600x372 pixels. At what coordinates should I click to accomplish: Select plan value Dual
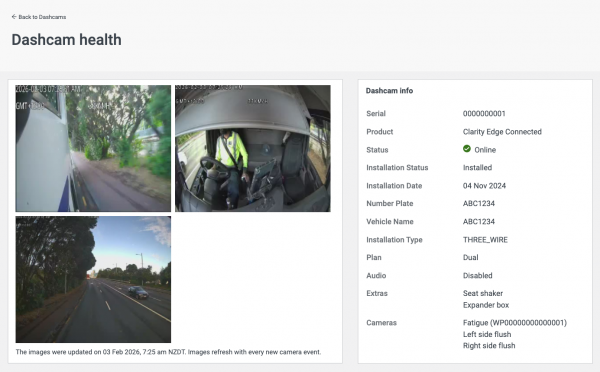470,258
